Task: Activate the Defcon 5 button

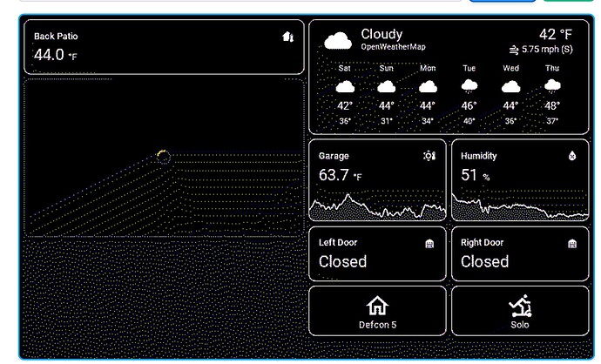Action: pyautogui.click(x=377, y=311)
